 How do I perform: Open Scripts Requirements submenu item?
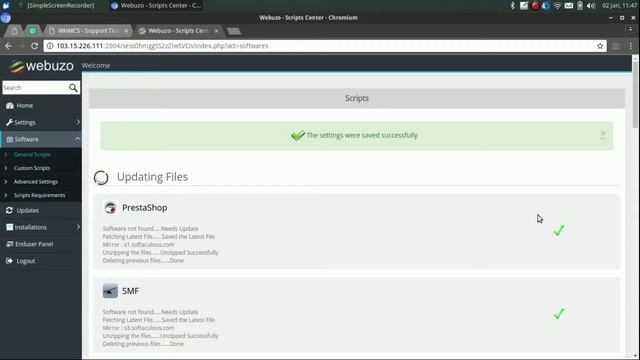[39, 195]
